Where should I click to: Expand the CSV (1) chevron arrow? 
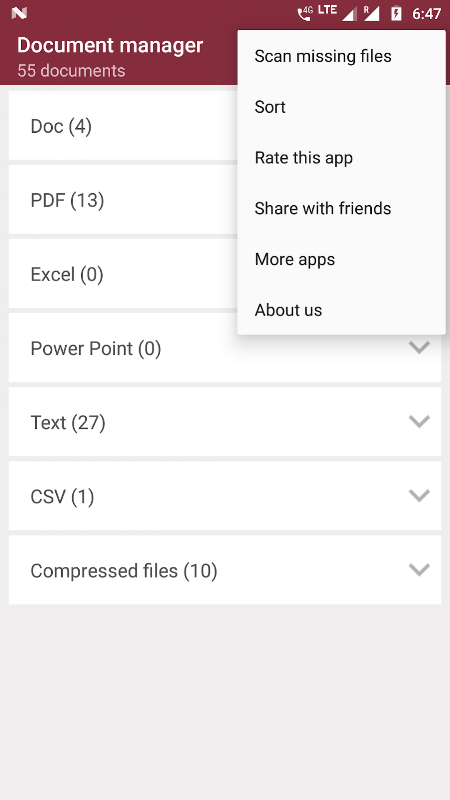coord(419,496)
